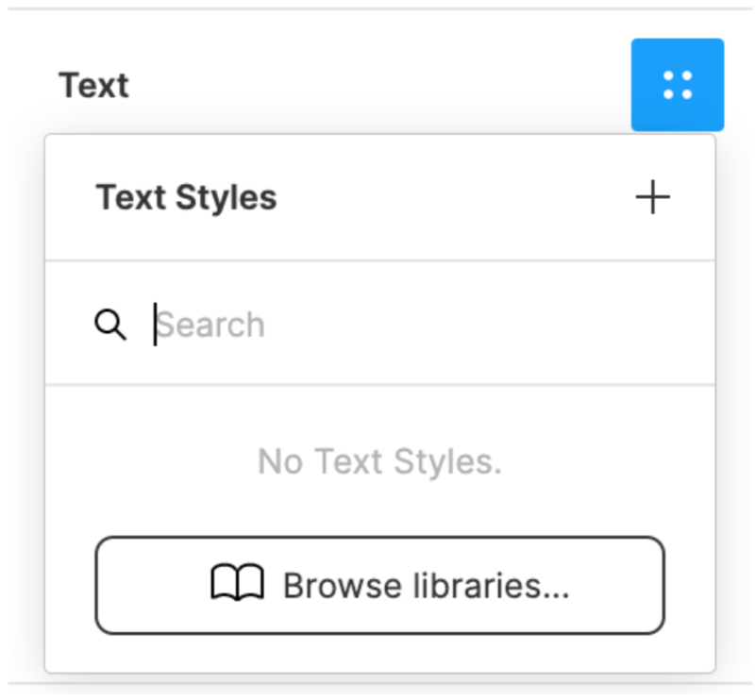
Task: Select the Text heading above the popup
Action: [x=93, y=85]
